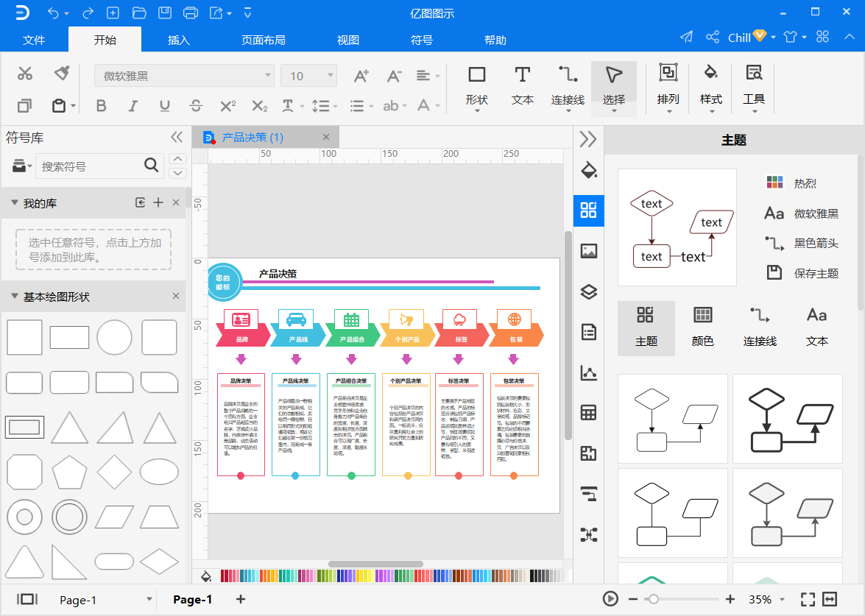Switch to the 插入 ribbon tab
Viewport: 865px width, 616px height.
(179, 40)
